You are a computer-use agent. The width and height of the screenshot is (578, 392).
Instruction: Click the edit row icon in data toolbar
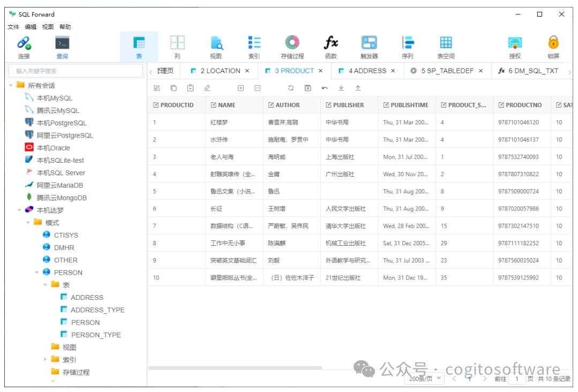coord(156,88)
